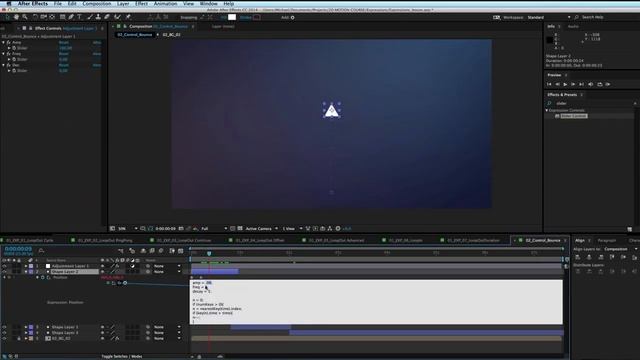The image size is (640, 360).
Task: Click About link for Dec effect
Action: point(97,65)
